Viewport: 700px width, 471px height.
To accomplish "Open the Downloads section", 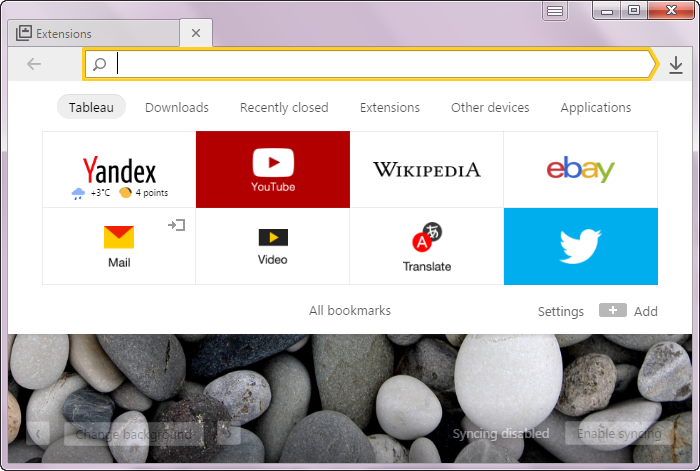I will tap(177, 108).
